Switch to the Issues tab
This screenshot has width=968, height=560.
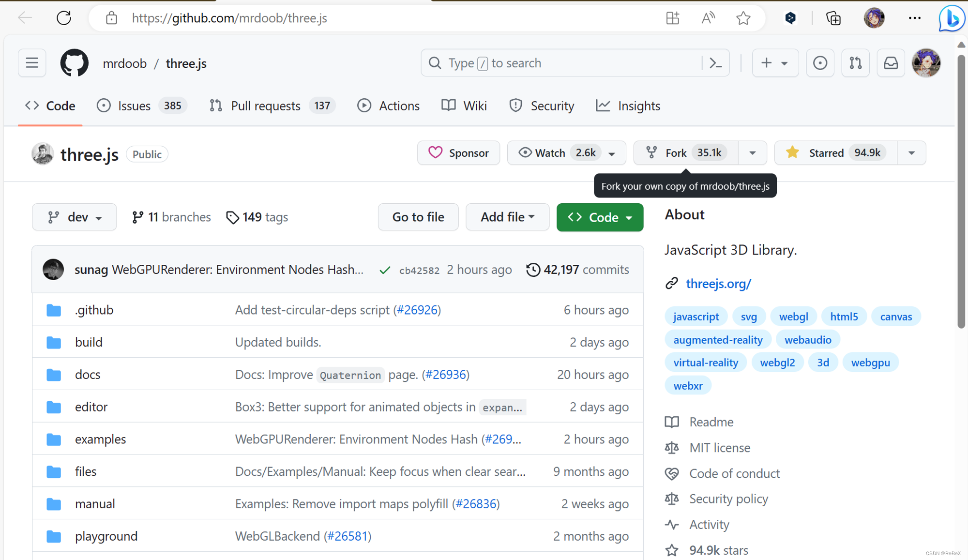[134, 106]
